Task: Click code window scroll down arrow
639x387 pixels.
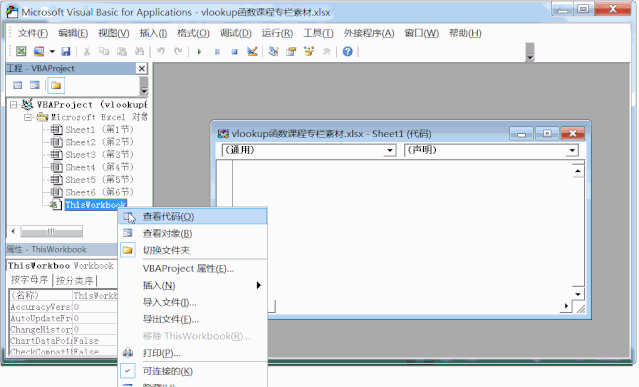Action: coord(578,294)
